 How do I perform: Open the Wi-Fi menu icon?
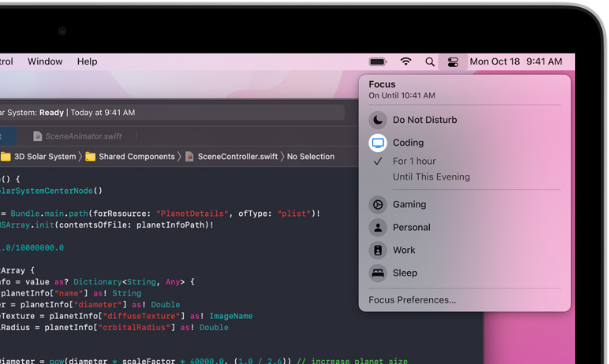tap(405, 61)
